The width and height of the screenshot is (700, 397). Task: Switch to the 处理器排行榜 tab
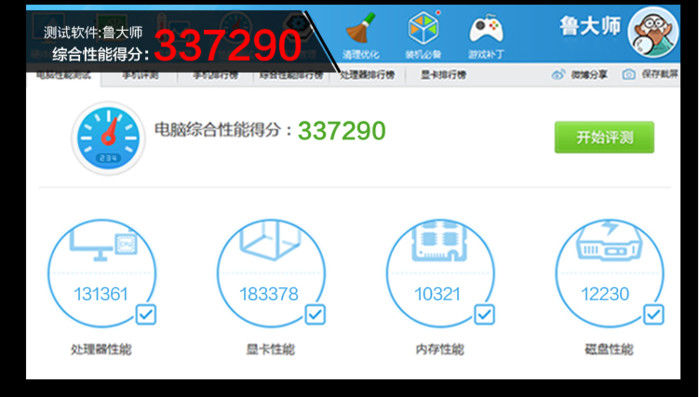tap(367, 75)
